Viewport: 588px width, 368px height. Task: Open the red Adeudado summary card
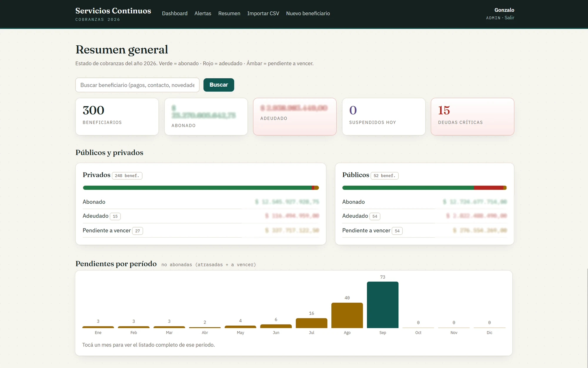click(295, 117)
